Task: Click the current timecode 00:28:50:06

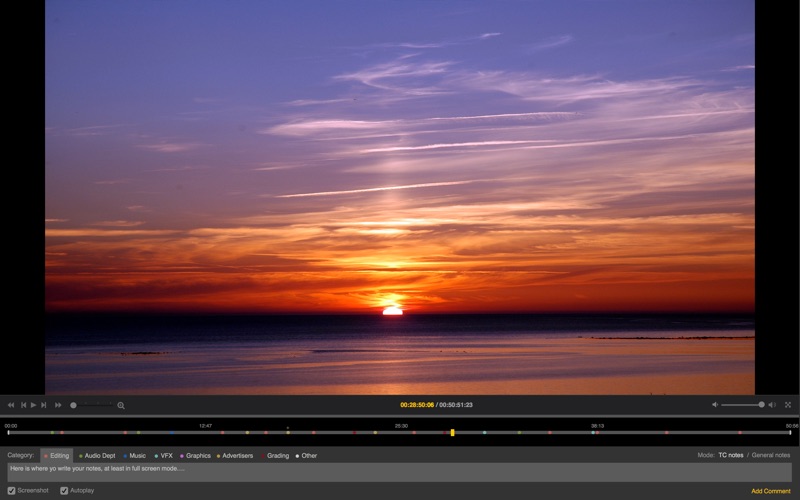Action: tap(417, 405)
